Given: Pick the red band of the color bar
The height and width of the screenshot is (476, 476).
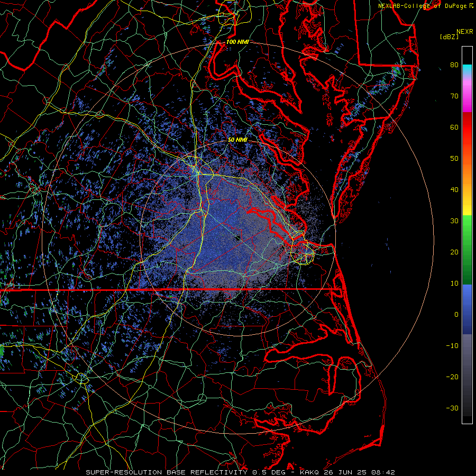Looking at the screenshot, I should click(x=467, y=127).
